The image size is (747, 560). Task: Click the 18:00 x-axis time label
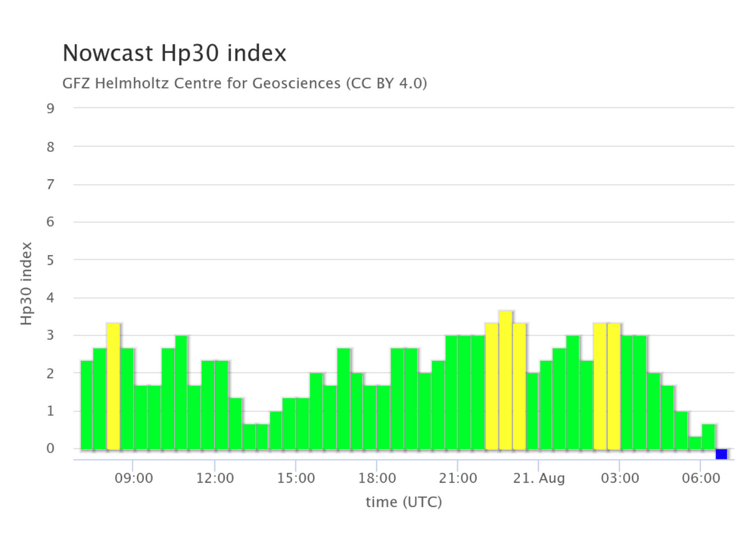tap(377, 478)
